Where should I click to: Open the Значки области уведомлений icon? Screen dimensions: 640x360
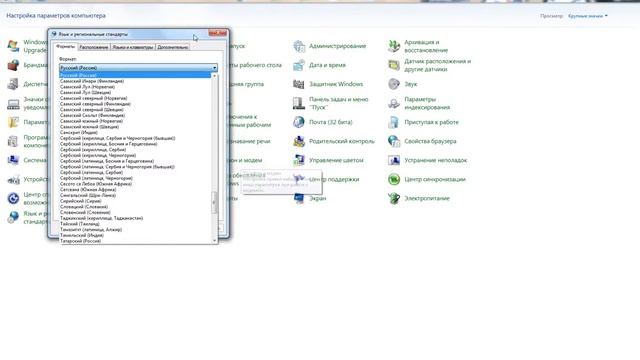(x=13, y=103)
